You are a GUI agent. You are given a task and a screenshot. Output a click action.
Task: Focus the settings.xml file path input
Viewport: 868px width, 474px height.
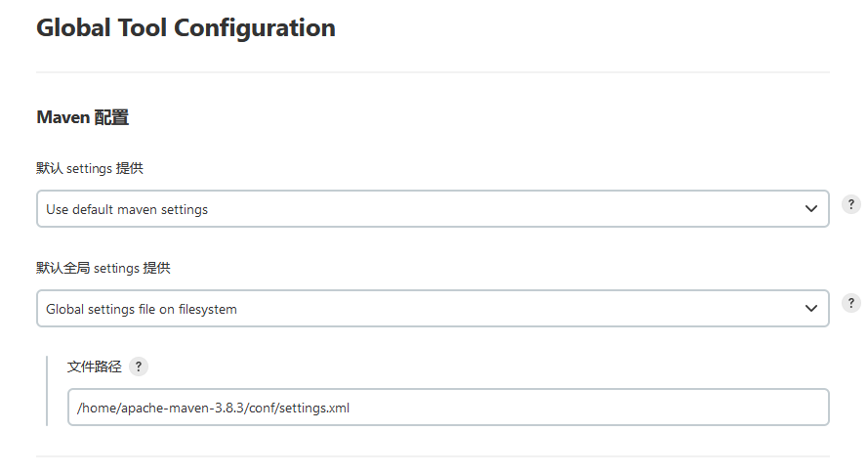tap(448, 408)
